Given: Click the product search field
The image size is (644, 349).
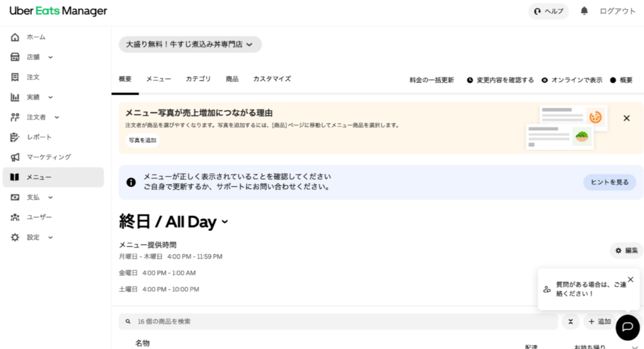Looking at the screenshot, I should point(340,321).
